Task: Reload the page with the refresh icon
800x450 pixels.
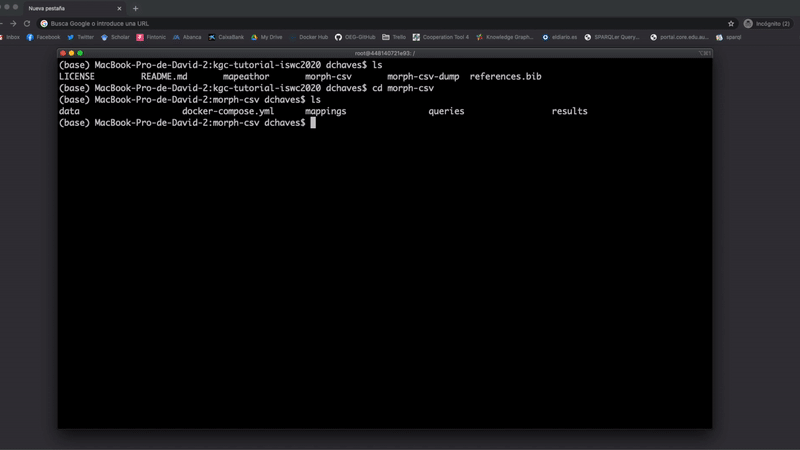Action: tap(27, 23)
